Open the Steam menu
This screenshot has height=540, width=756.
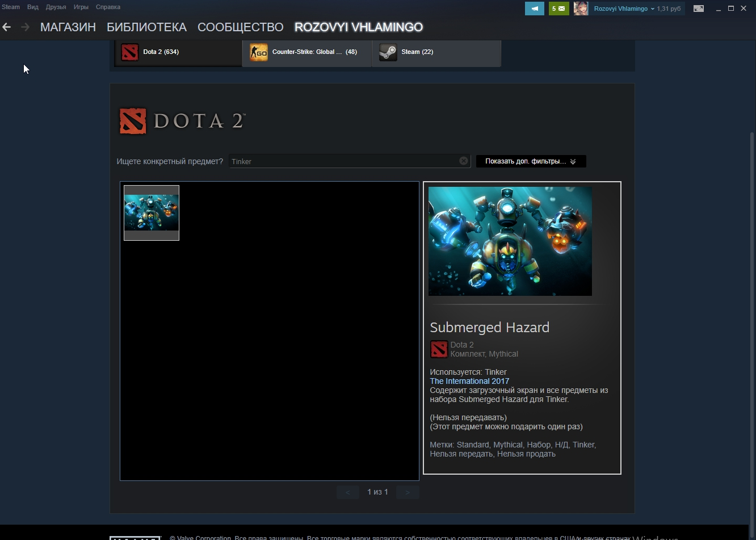[x=11, y=7]
